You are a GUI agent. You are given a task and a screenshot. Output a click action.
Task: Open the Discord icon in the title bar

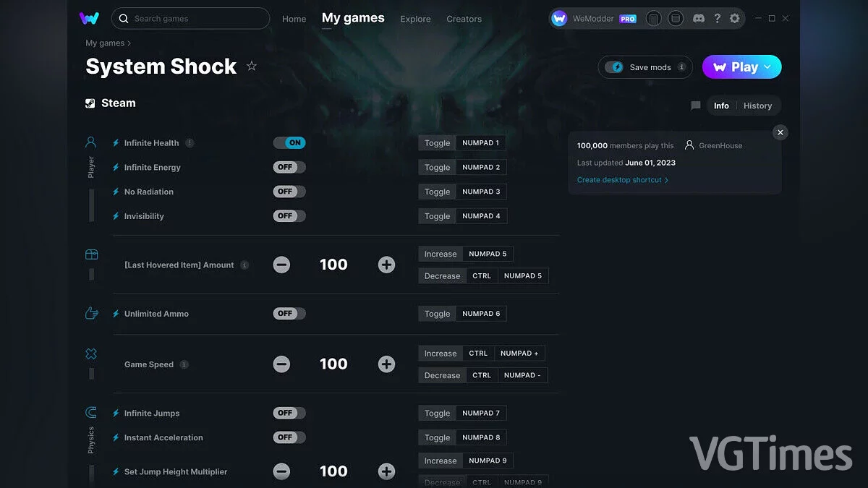[698, 18]
